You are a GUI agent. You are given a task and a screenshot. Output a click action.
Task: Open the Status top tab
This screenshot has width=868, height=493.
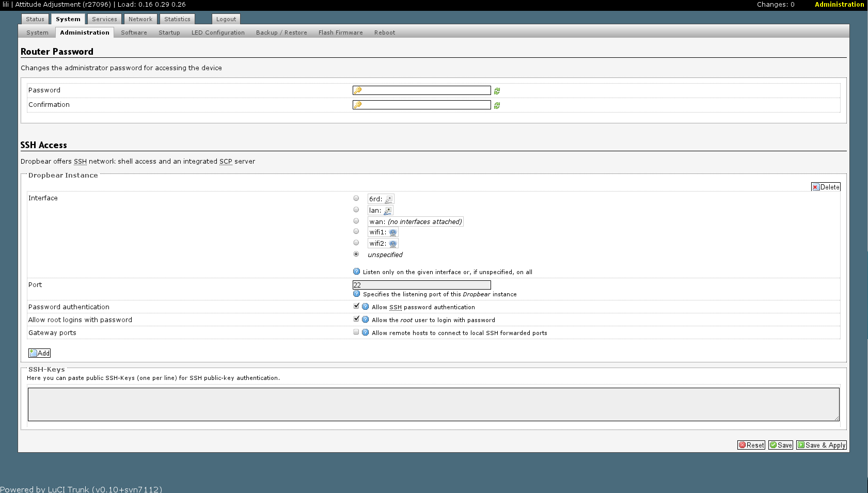pos(35,19)
